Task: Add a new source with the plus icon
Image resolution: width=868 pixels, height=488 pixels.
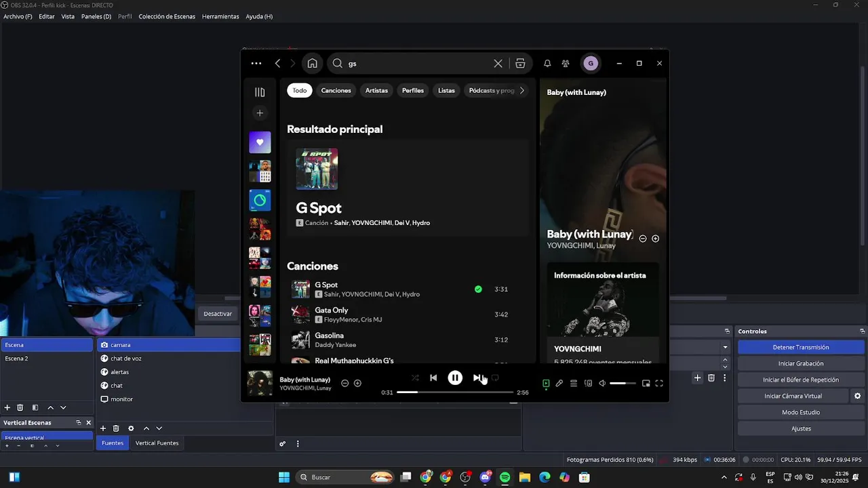Action: (x=103, y=428)
